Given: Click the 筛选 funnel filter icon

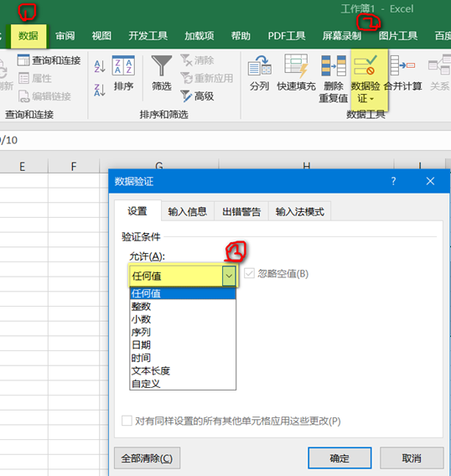Looking at the screenshot, I should click(x=162, y=65).
